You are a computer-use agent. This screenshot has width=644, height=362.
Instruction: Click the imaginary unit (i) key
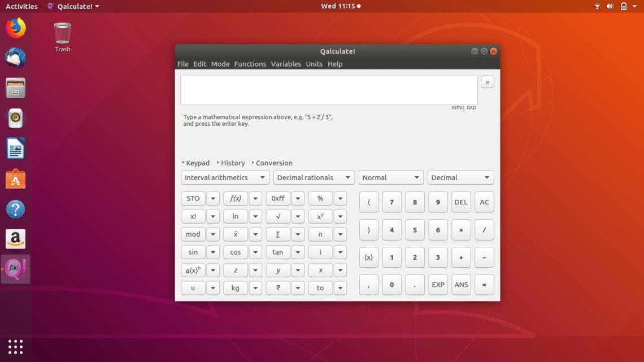320,252
